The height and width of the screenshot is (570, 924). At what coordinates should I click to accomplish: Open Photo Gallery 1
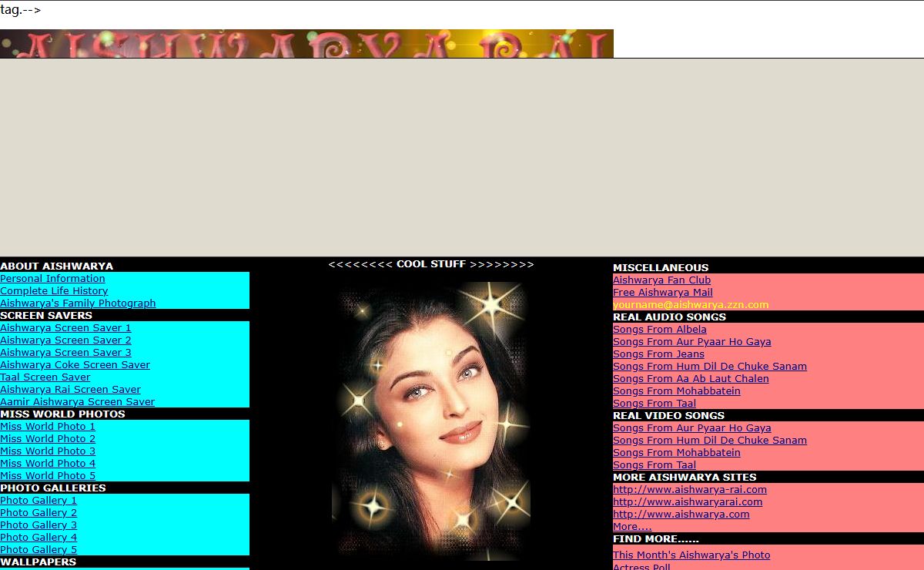click(x=38, y=501)
